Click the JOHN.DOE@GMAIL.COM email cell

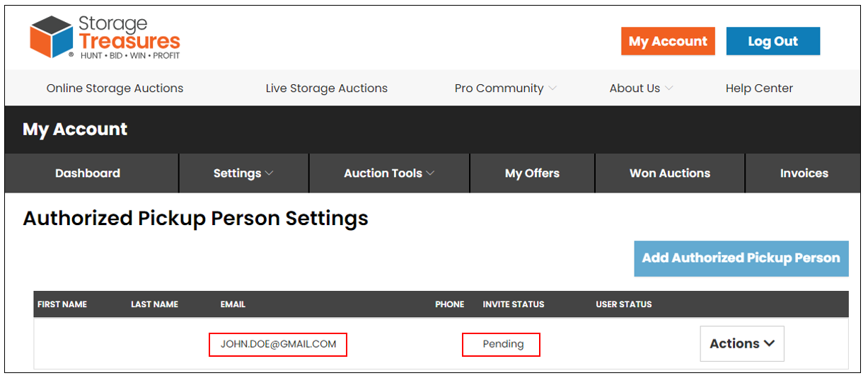click(x=278, y=345)
